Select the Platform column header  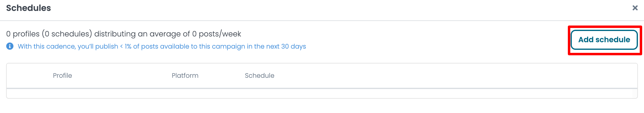coord(185,76)
